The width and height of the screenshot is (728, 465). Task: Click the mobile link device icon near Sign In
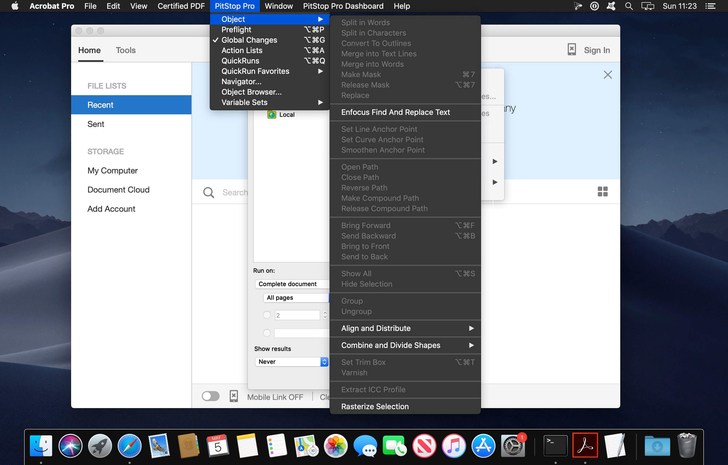point(572,50)
